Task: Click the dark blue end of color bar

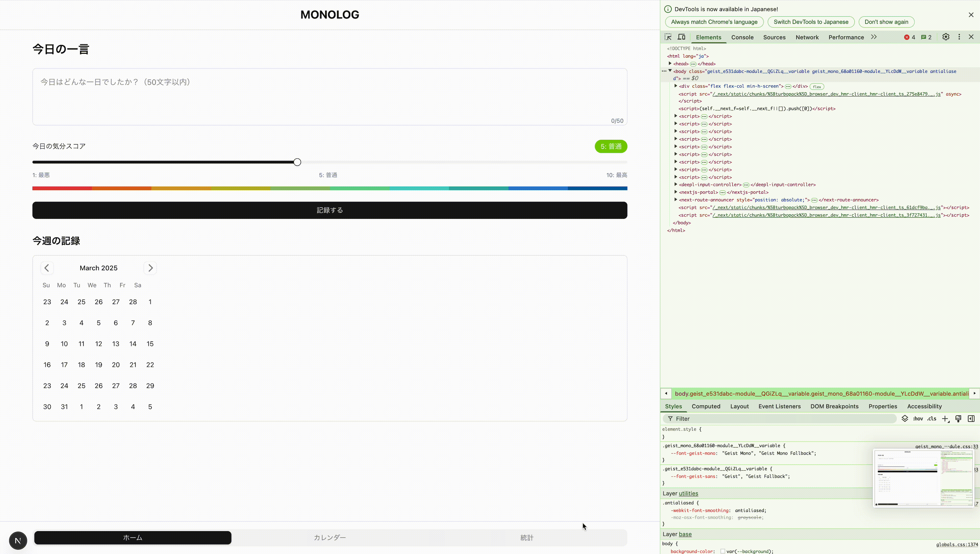Action: (598, 188)
